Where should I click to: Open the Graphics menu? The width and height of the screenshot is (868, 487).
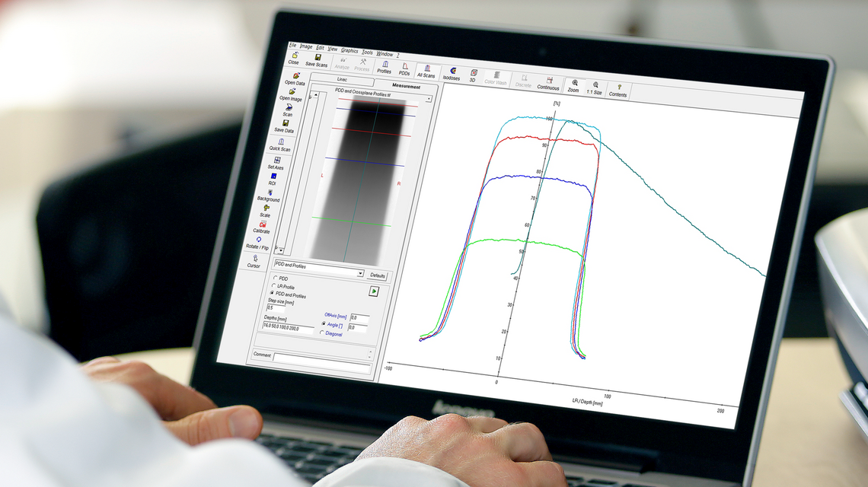349,50
